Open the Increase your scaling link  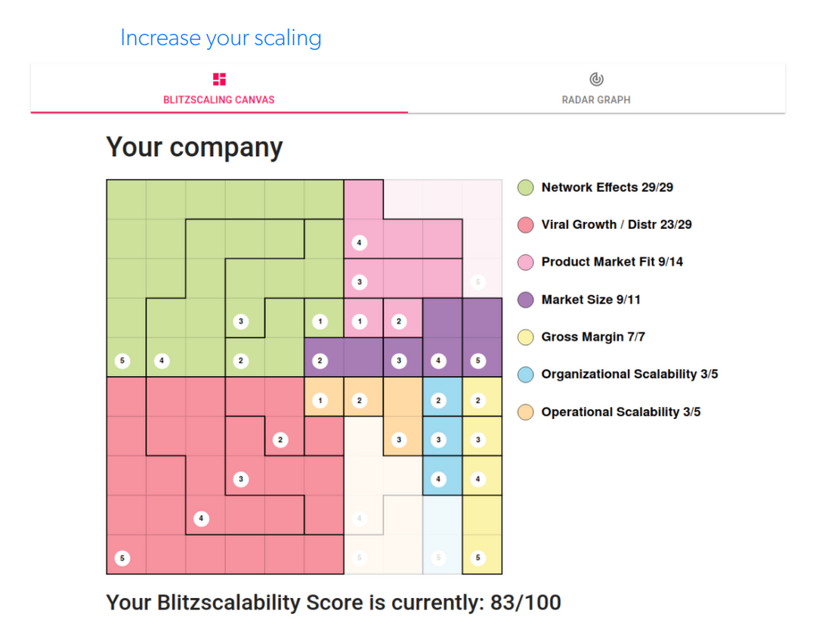221,38
